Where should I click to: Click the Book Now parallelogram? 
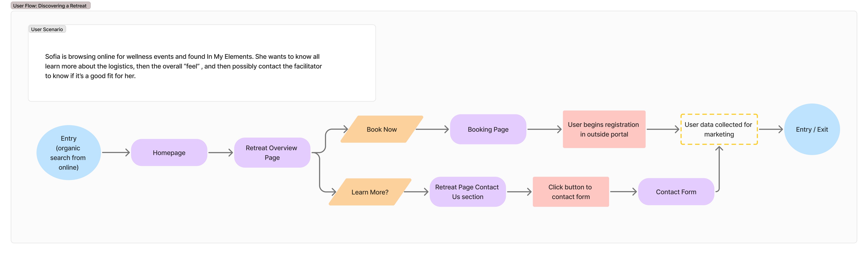coord(381,130)
